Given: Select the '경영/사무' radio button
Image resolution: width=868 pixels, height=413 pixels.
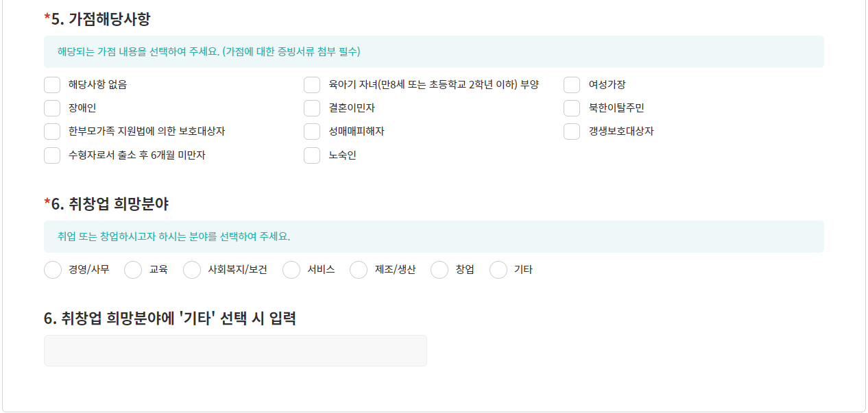Looking at the screenshot, I should tap(53, 270).
